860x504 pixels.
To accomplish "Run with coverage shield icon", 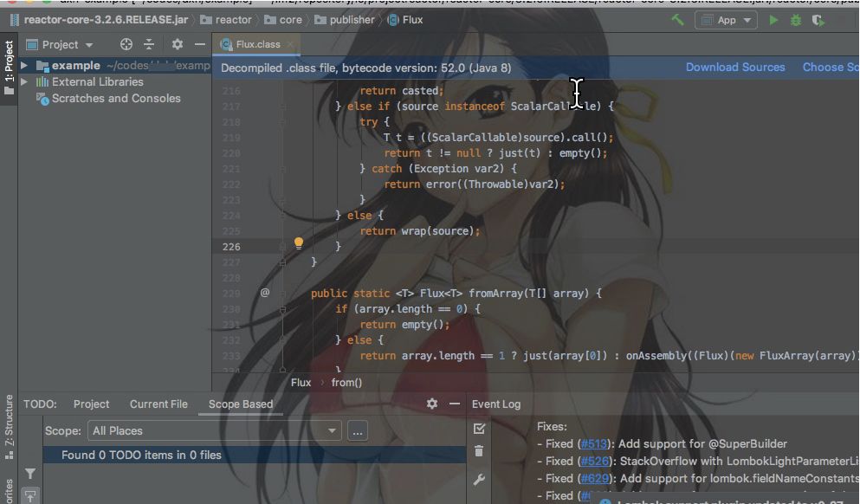I will pyautogui.click(x=818, y=20).
